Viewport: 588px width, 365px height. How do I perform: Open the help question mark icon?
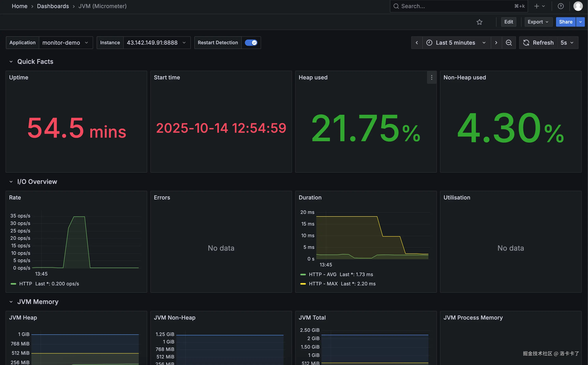(x=561, y=6)
